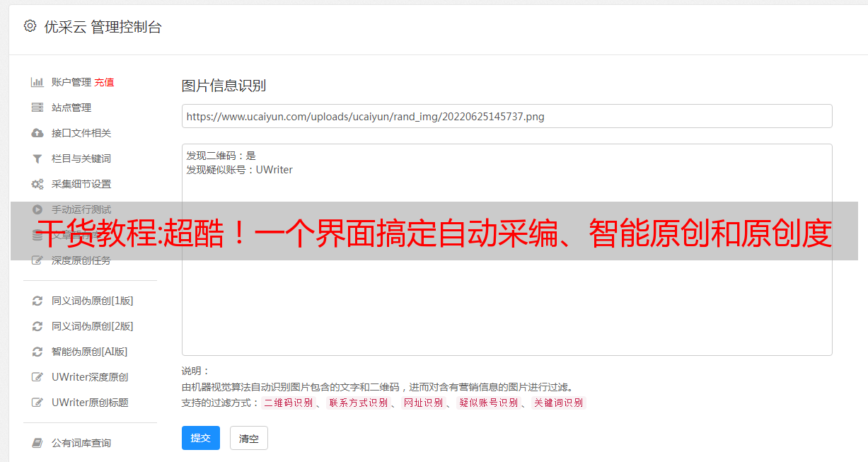Viewport: 868px width, 462px height.
Task: Click the edit icon beside 深度原创任务
Action: [37, 260]
